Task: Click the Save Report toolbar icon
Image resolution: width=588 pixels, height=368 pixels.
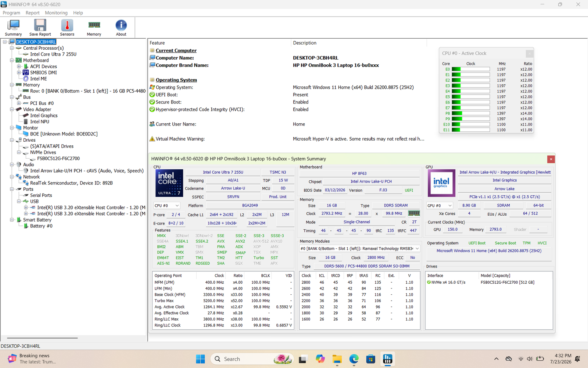Action: [40, 28]
